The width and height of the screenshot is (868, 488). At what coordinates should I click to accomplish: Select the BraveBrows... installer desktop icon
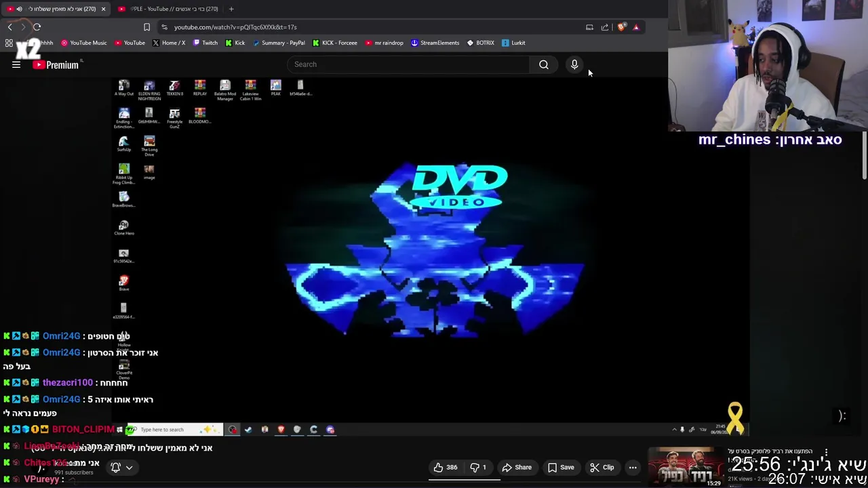click(x=123, y=199)
